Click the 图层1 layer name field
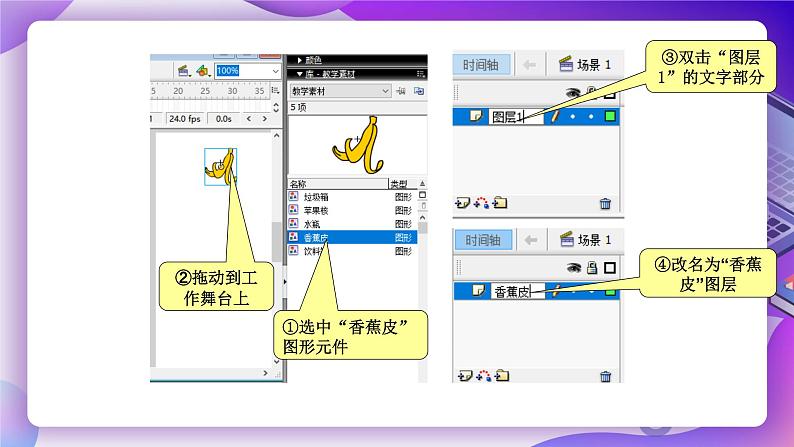 tap(516, 117)
